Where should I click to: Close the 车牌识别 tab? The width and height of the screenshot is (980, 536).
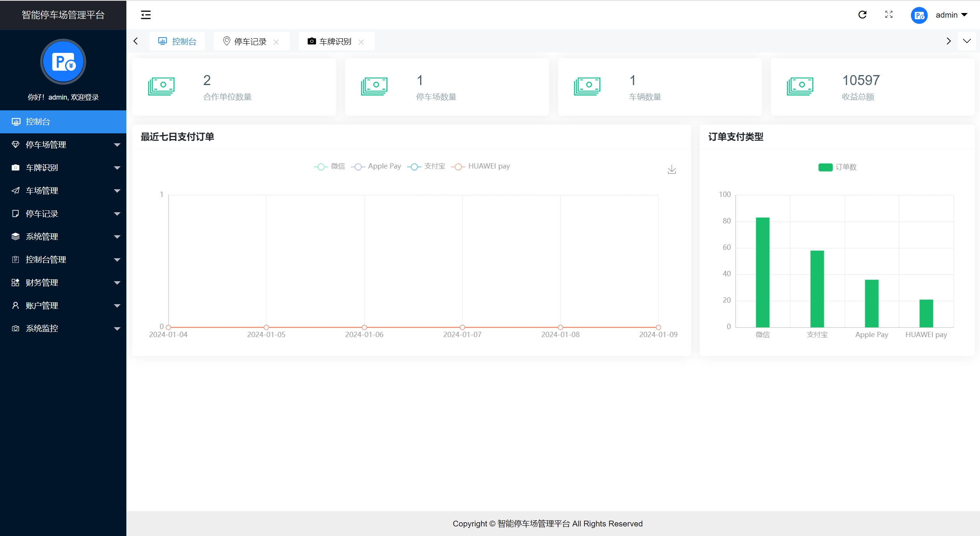pyautogui.click(x=361, y=42)
